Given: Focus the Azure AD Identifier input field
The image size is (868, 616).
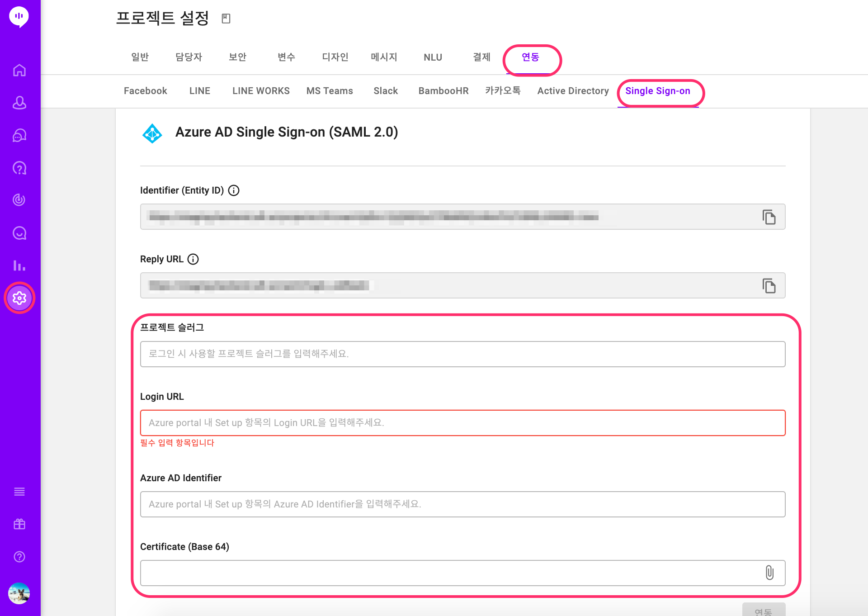Looking at the screenshot, I should click(x=462, y=504).
